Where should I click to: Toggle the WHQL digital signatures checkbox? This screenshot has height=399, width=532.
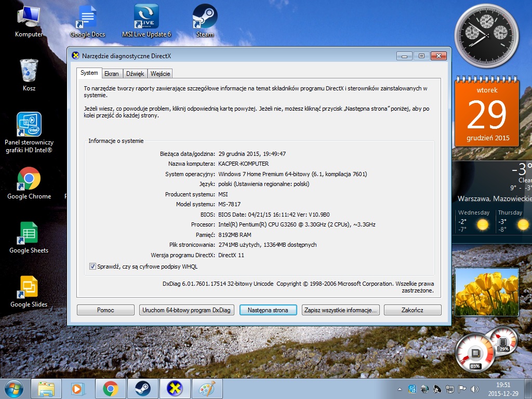[92, 267]
